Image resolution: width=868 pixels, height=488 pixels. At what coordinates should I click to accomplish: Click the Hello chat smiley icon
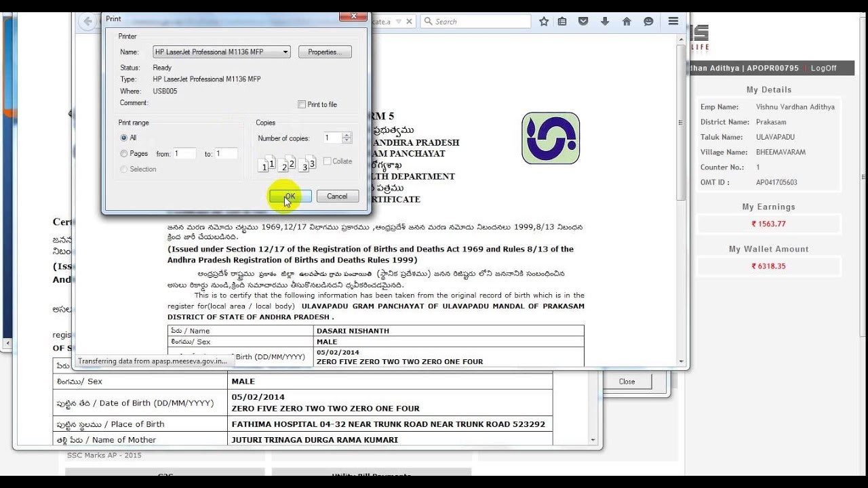[x=648, y=22]
